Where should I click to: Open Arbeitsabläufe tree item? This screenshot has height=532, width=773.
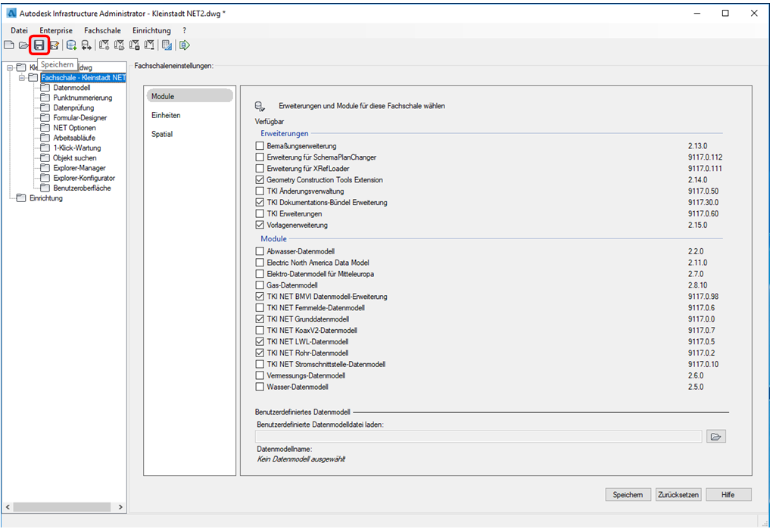(74, 138)
